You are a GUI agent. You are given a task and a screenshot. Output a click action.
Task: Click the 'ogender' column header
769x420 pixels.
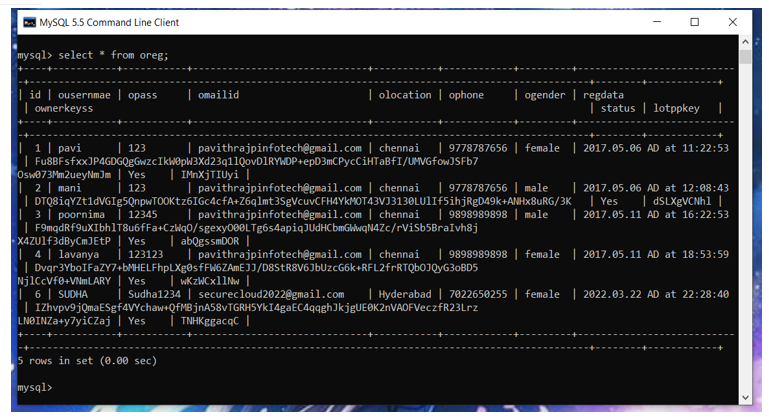[x=544, y=95]
